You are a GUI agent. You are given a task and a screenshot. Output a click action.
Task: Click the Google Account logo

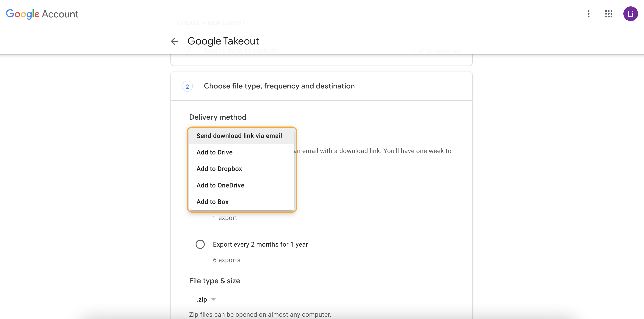pyautogui.click(x=42, y=14)
